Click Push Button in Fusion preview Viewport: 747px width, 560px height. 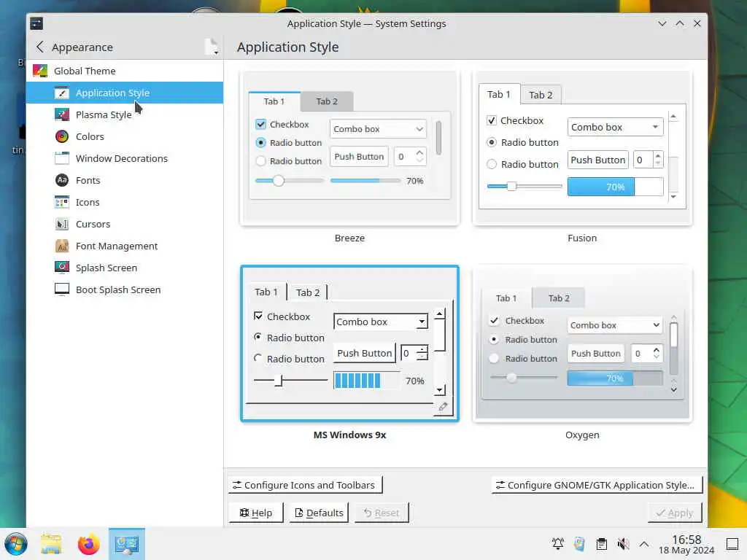coord(598,160)
